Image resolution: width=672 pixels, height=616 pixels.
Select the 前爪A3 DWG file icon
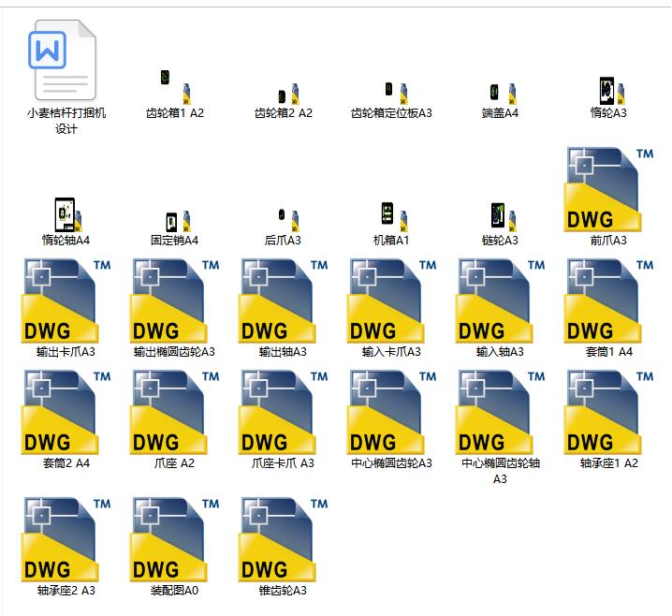[608, 189]
